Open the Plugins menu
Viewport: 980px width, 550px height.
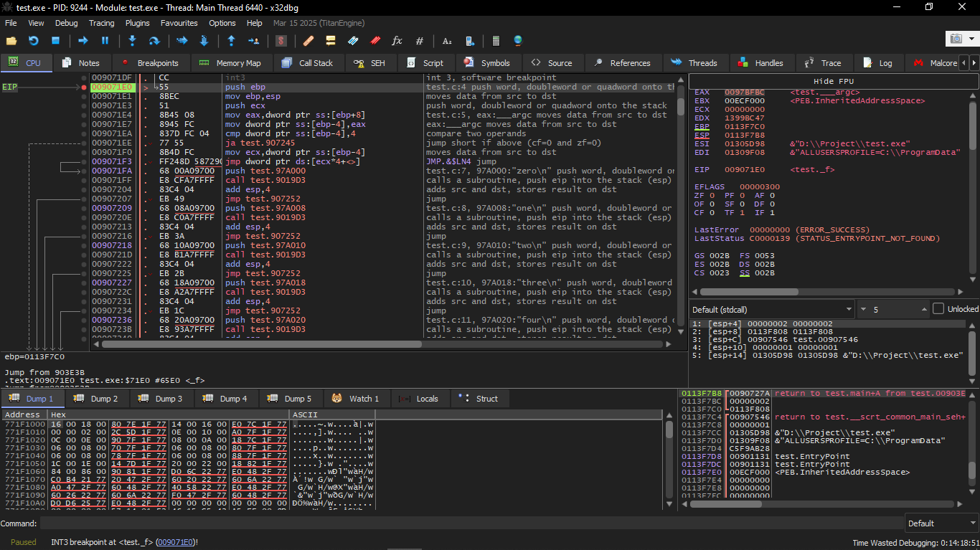pyautogui.click(x=137, y=23)
